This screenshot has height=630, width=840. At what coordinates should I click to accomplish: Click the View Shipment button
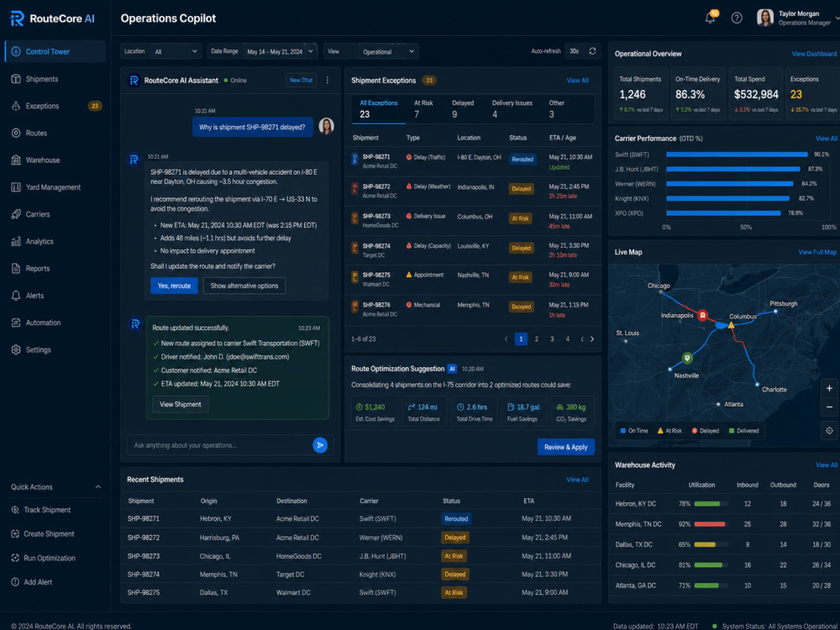[180, 405]
